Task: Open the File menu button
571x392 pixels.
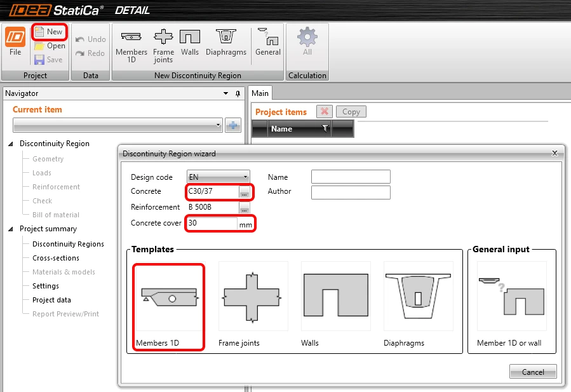Action: (15, 41)
